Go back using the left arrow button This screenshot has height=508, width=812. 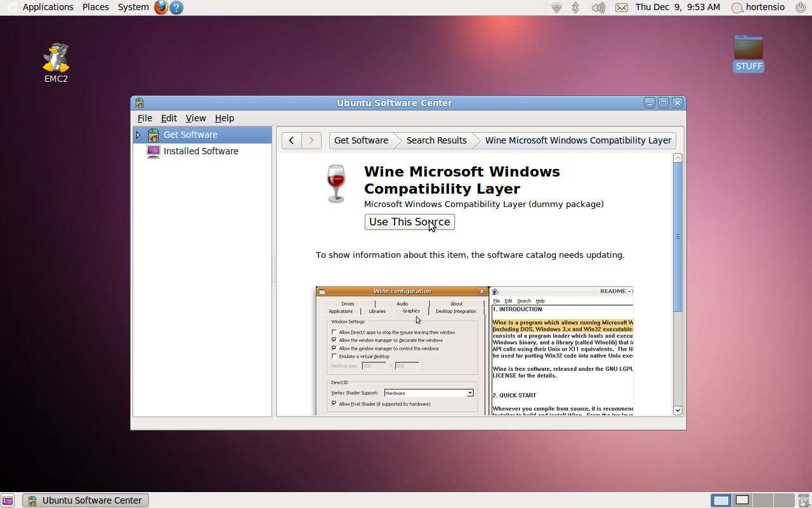[x=291, y=140]
